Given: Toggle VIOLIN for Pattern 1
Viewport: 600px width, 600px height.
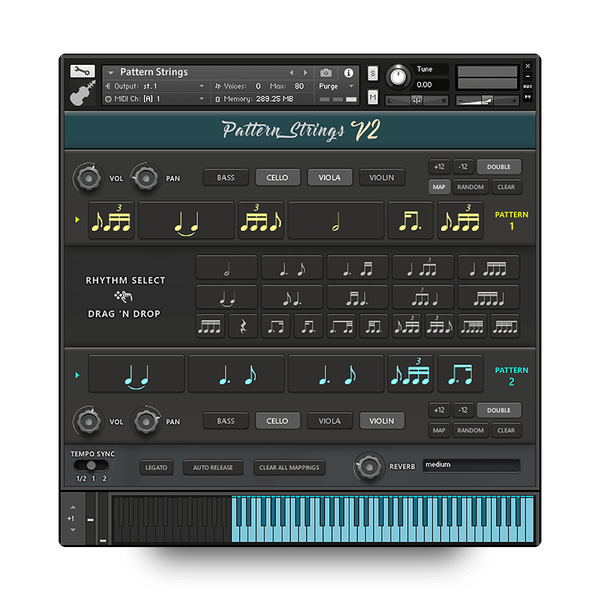Looking at the screenshot, I should [382, 178].
